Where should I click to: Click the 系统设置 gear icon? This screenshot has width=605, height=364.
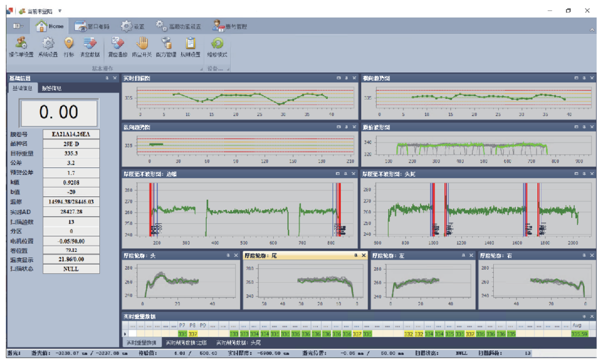coord(48,44)
